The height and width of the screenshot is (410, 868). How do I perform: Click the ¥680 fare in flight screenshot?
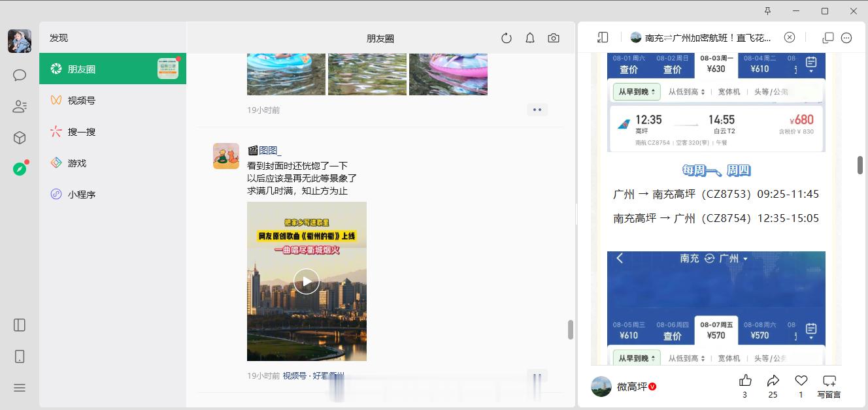[801, 119]
